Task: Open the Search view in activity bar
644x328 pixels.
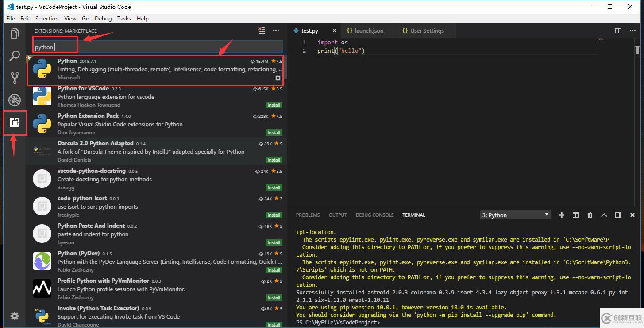Action: 15,56
